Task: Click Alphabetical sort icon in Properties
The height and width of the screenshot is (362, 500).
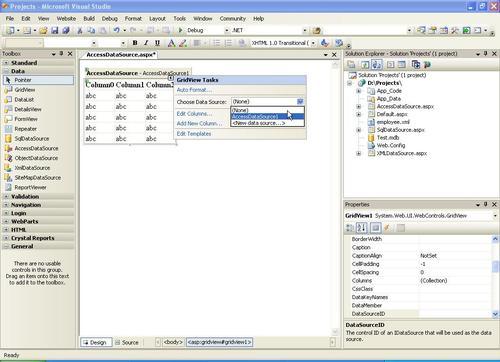Action: pyautogui.click(x=362, y=228)
